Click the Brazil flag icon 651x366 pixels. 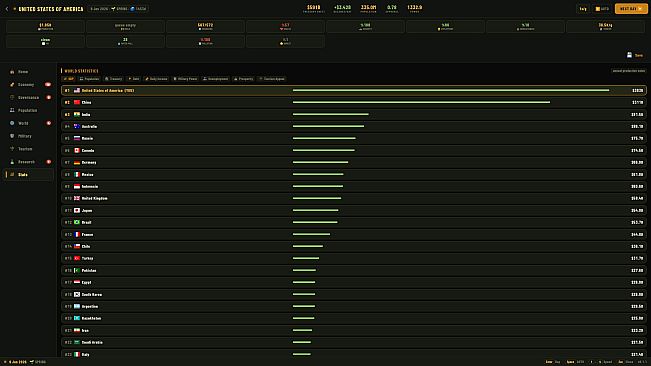tap(77, 222)
